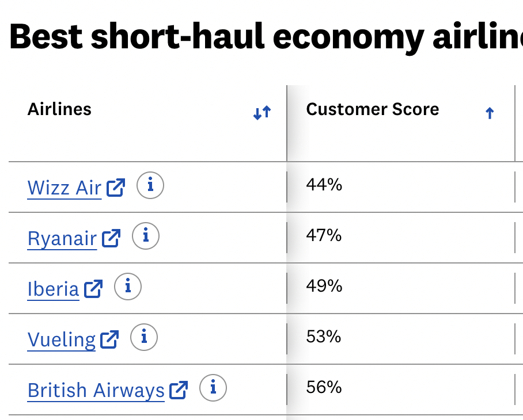Click external link icon beside Vueling
Image resolution: width=523 pixels, height=420 pixels.
coord(109,339)
